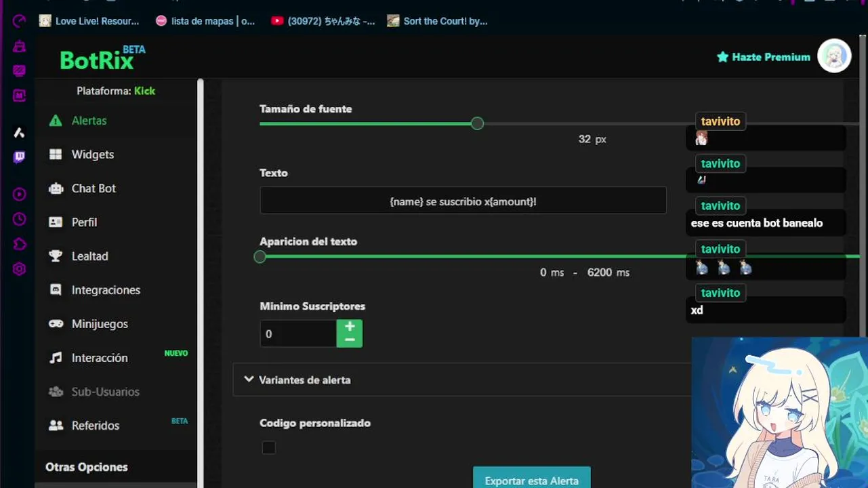Screen dimensions: 868x488
Task: Decrease Minimo Suscriptores with minus button
Action: (x=350, y=340)
